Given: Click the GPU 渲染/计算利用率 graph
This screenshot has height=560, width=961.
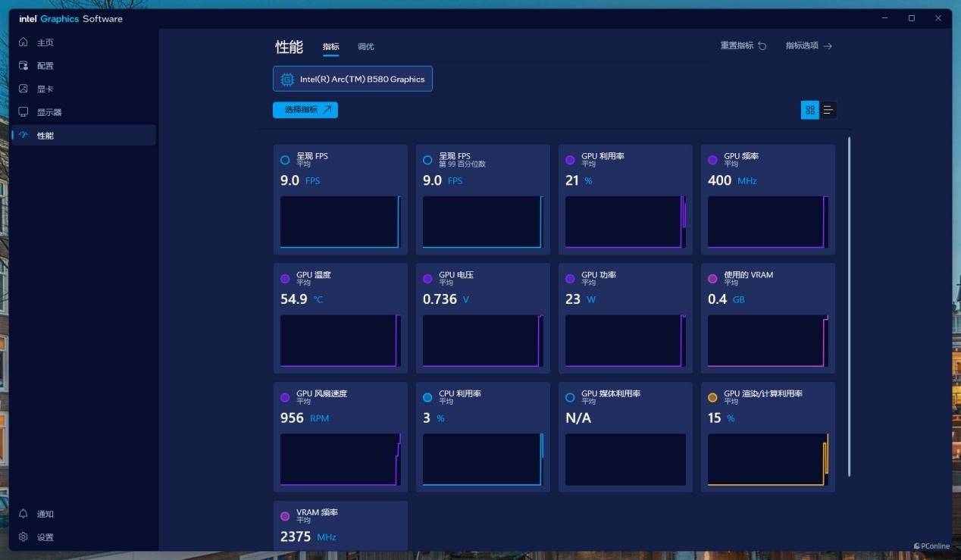Looking at the screenshot, I should [x=768, y=460].
